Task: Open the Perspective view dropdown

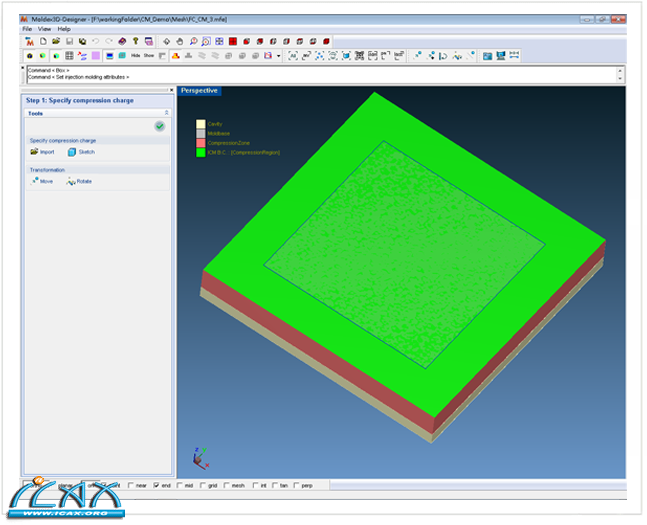Action: (x=199, y=91)
